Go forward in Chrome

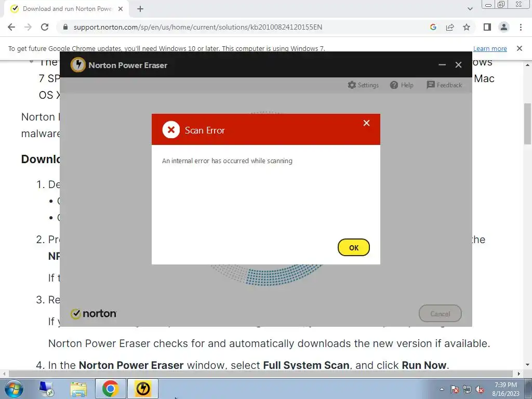(x=28, y=27)
